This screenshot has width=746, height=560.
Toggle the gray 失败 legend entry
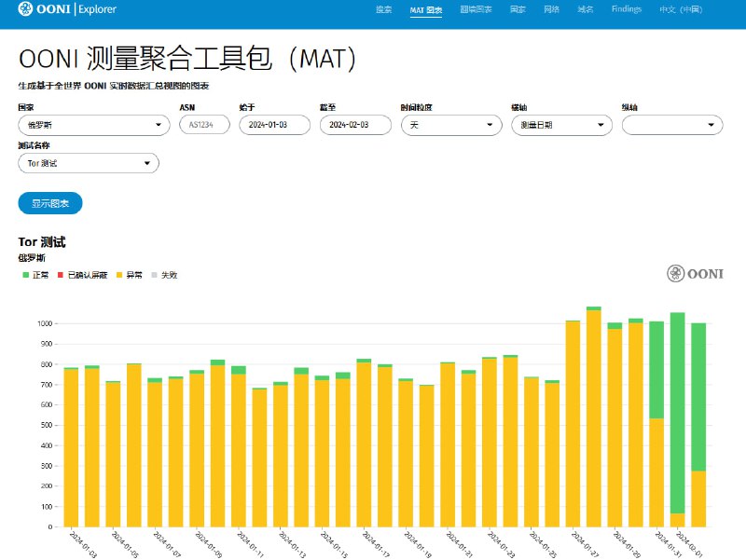tap(164, 275)
